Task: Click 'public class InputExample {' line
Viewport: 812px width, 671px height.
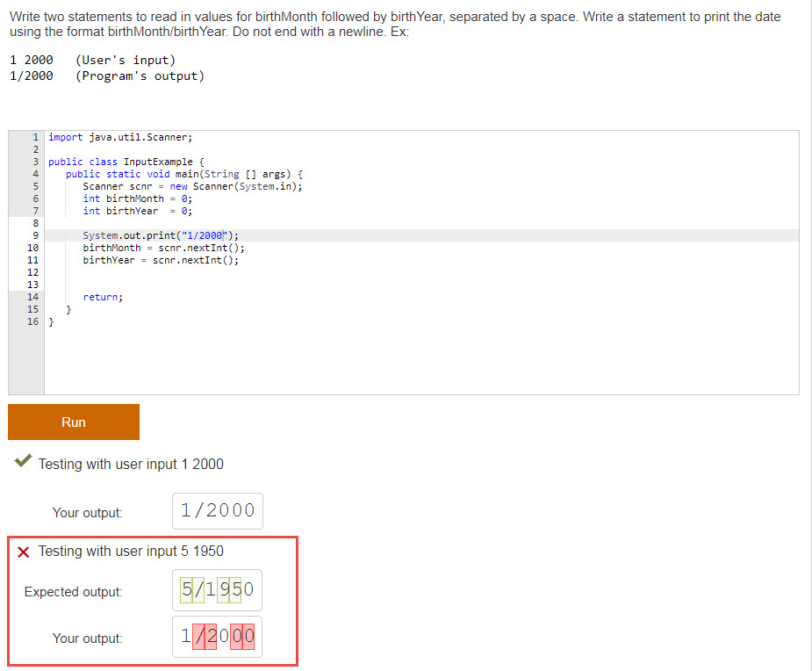Action: pyautogui.click(x=126, y=162)
